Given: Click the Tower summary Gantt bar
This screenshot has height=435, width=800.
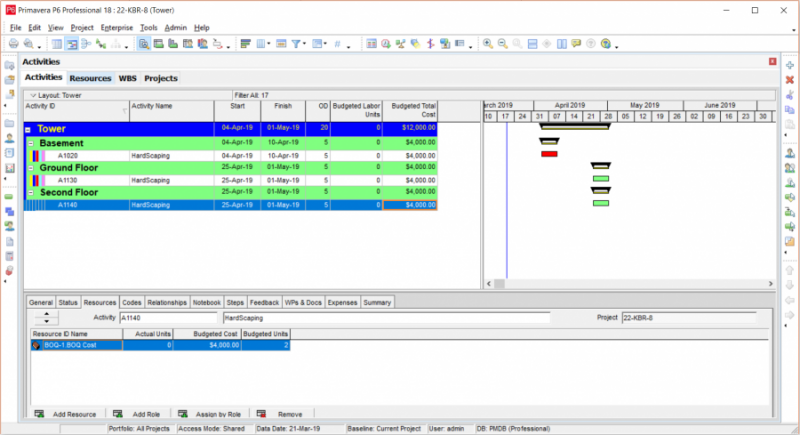Looking at the screenshot, I should [x=575, y=126].
